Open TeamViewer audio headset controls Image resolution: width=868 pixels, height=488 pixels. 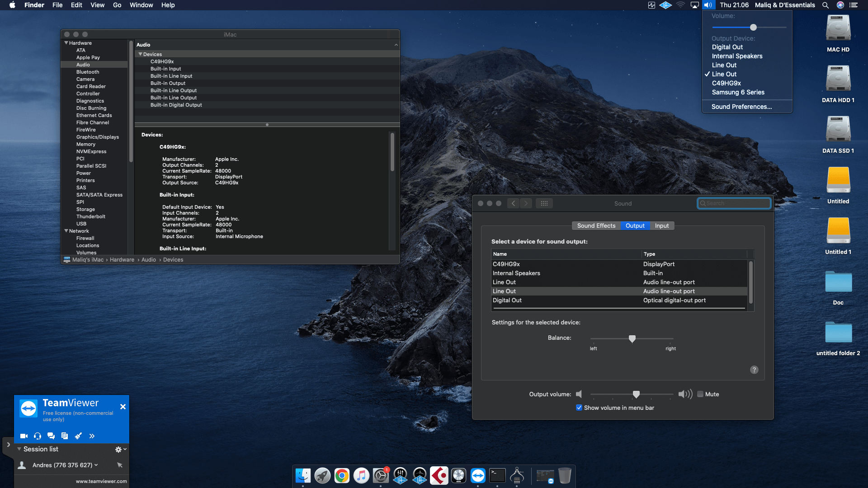click(x=37, y=436)
